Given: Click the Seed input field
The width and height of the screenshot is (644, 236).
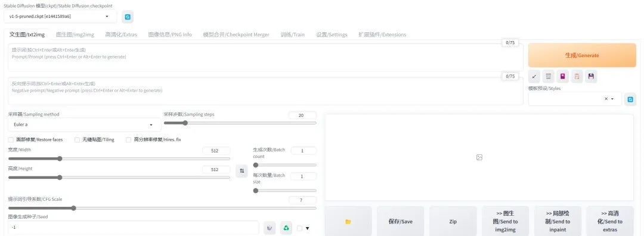Looking at the screenshot, I should click(134, 228).
